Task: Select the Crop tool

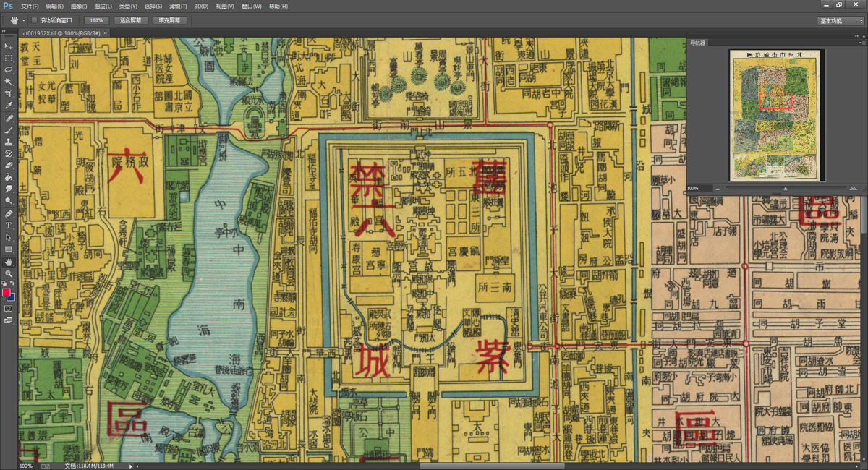Action: [x=9, y=93]
